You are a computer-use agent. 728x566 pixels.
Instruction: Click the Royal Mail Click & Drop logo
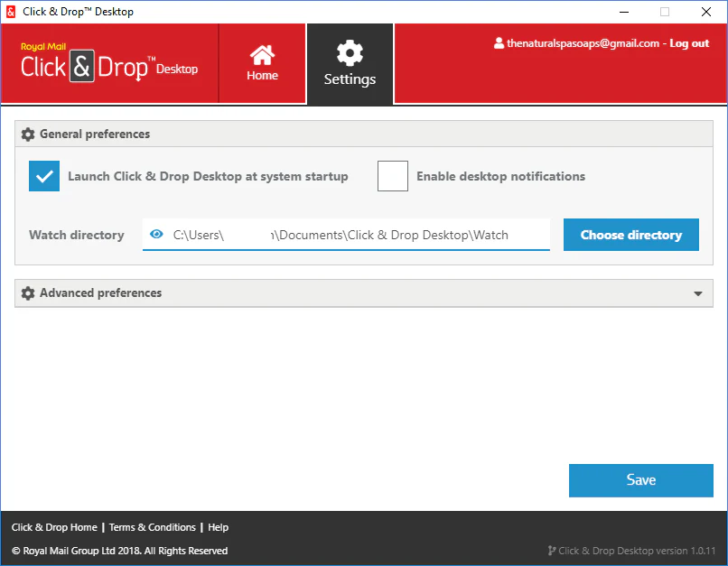coord(108,63)
